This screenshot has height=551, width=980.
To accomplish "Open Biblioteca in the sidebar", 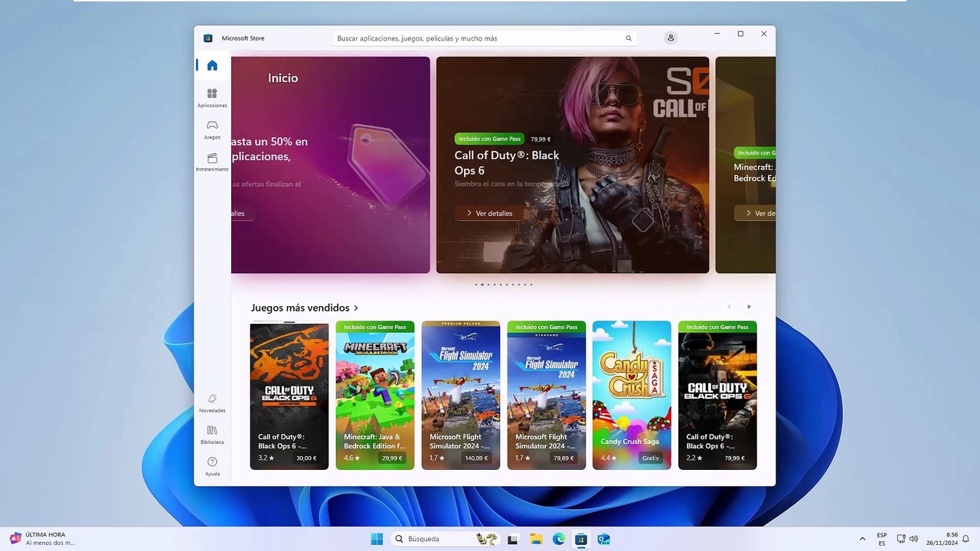I will tap(212, 435).
